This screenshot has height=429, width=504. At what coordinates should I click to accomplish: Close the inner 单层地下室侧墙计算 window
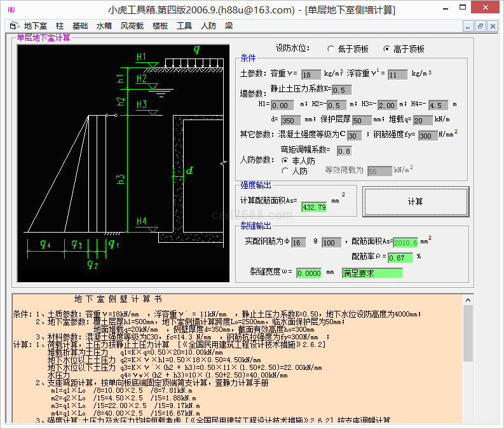point(492,26)
